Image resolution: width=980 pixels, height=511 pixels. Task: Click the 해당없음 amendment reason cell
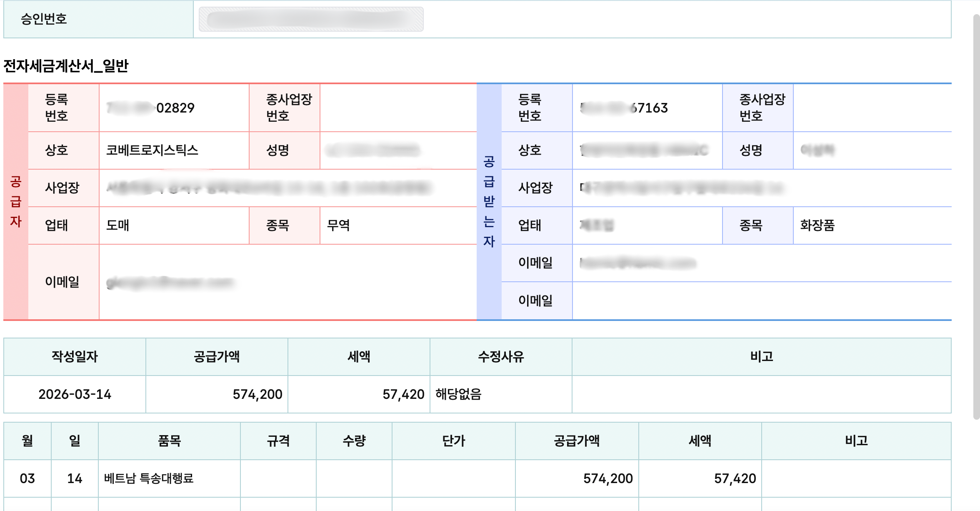click(458, 394)
